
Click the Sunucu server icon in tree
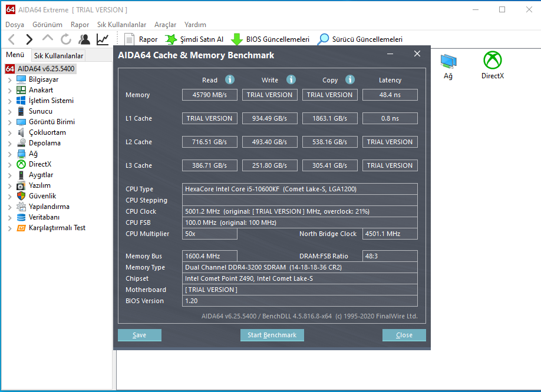(x=21, y=111)
